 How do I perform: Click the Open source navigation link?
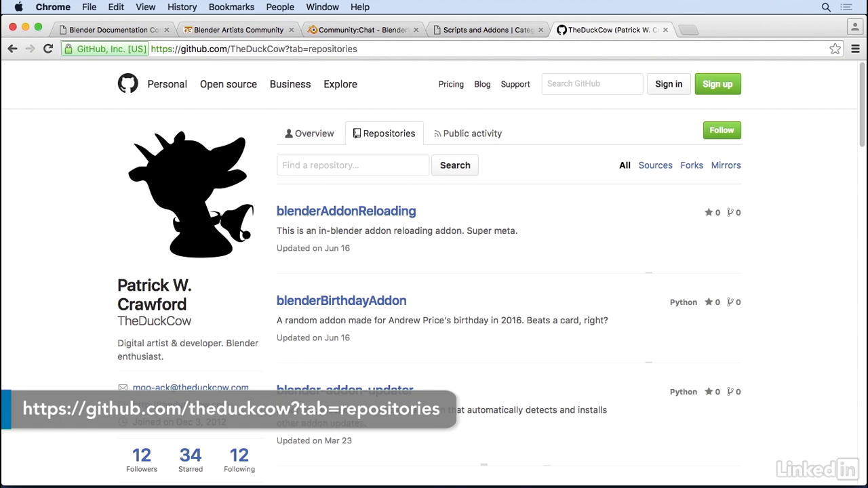coord(229,84)
